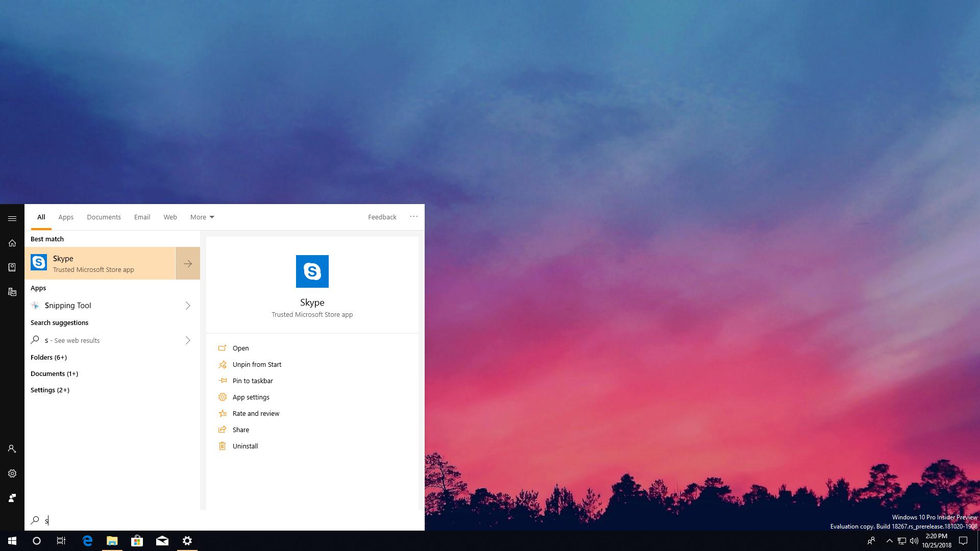Click 's - See web results' suggestion
Image resolution: width=980 pixels, height=551 pixels.
point(100,340)
